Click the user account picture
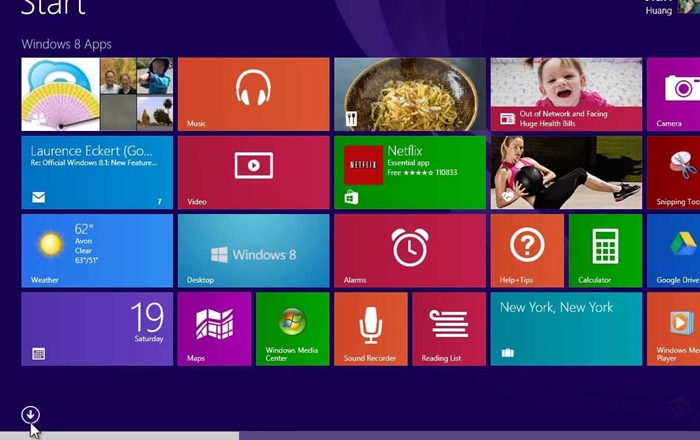 click(x=689, y=7)
